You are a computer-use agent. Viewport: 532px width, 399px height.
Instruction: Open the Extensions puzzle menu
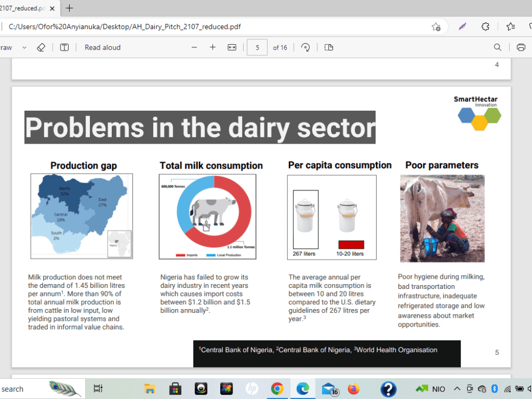[x=486, y=27]
